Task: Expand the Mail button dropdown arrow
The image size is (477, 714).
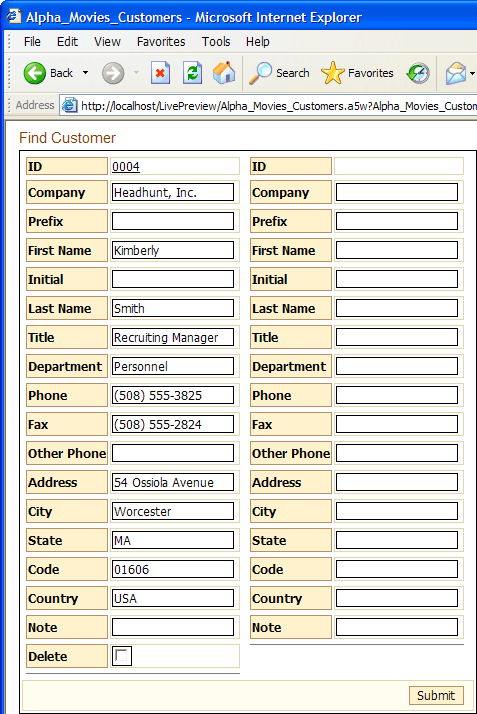Action: [x=472, y=73]
